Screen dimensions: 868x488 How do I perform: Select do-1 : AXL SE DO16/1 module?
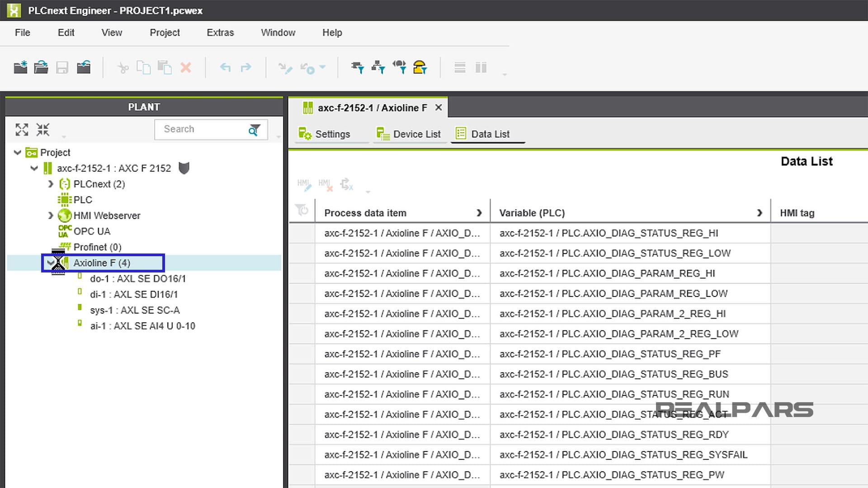[x=138, y=279]
